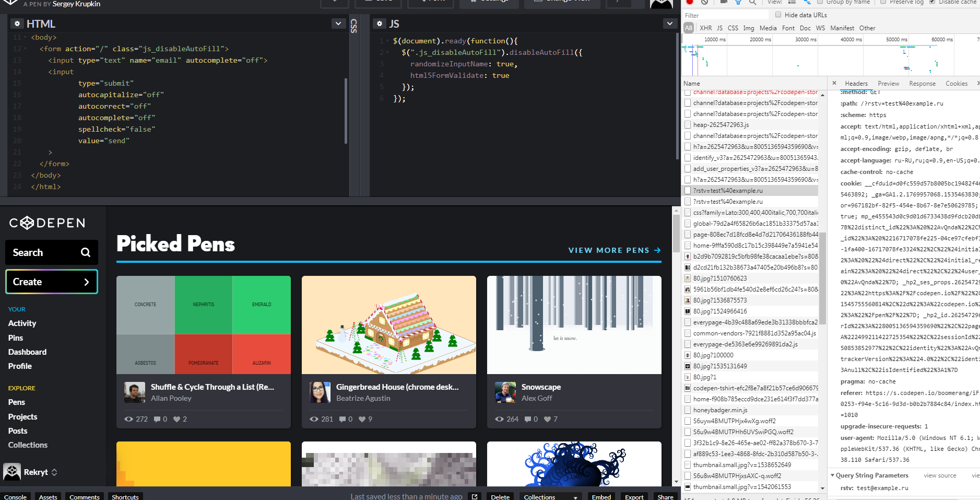Screen dimensions: 980x500
Task: Collapse Query String Parameters section
Action: [x=832, y=475]
